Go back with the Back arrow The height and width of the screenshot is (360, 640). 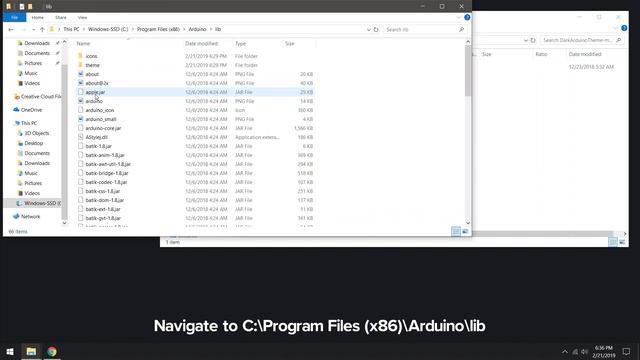(11, 29)
